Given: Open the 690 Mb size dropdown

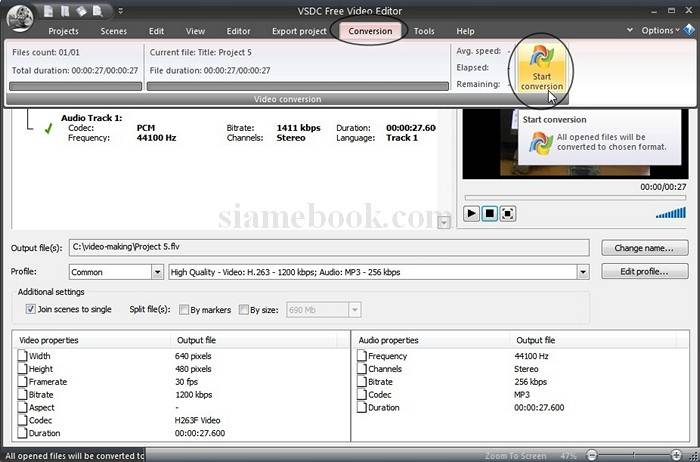Looking at the screenshot, I should (x=354, y=310).
